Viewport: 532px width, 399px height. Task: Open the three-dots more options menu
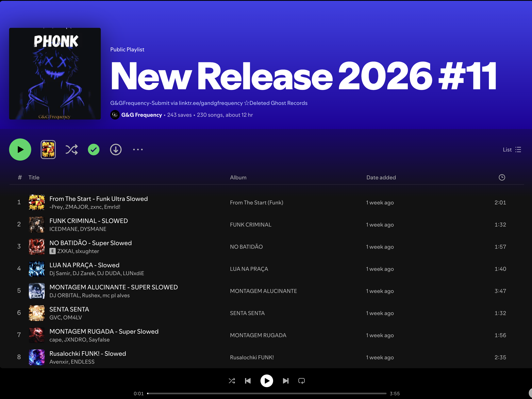click(138, 150)
